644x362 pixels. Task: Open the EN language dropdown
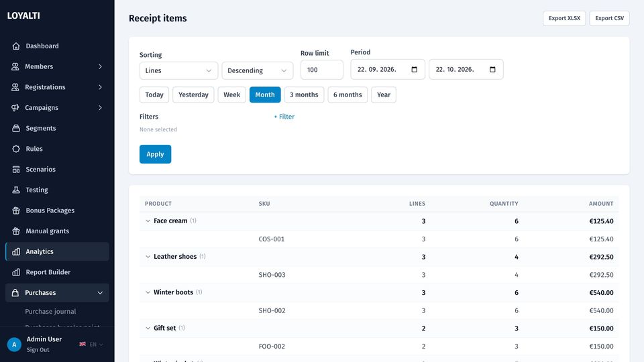pyautogui.click(x=96, y=345)
